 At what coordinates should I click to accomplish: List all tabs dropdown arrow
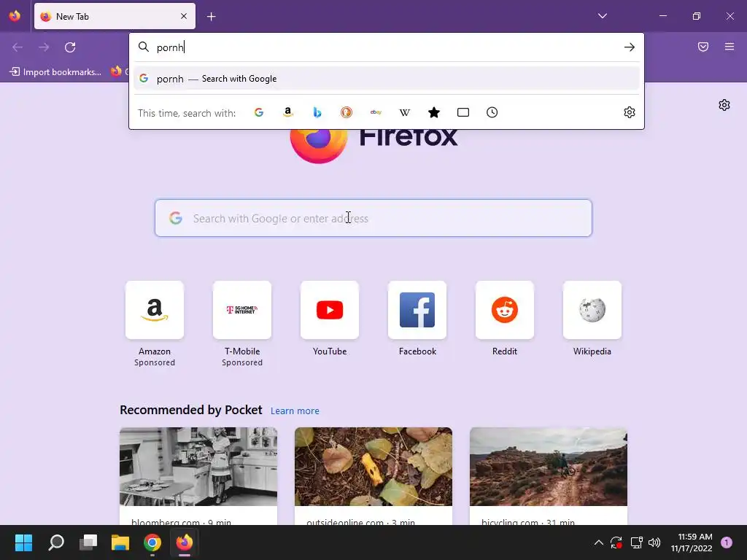pos(602,16)
